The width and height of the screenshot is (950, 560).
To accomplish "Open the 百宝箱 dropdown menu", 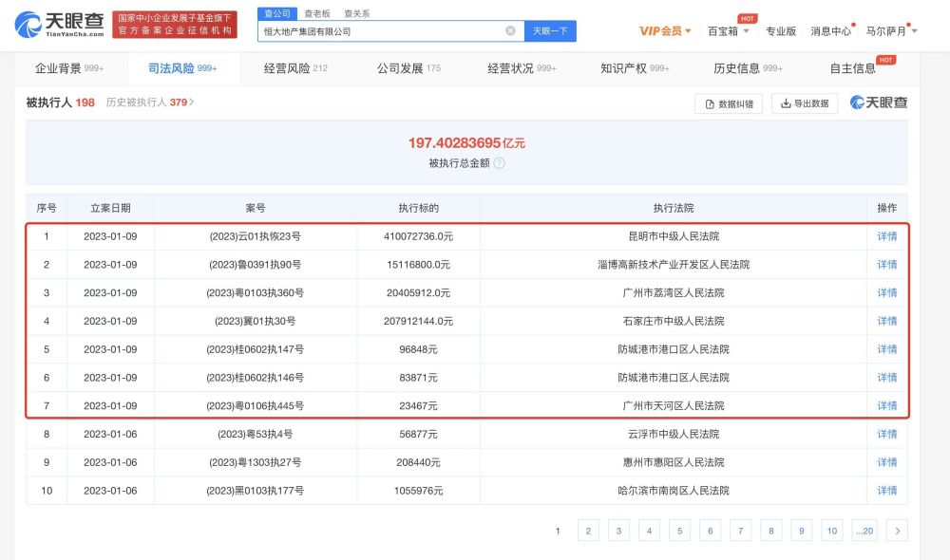I will tap(729, 31).
